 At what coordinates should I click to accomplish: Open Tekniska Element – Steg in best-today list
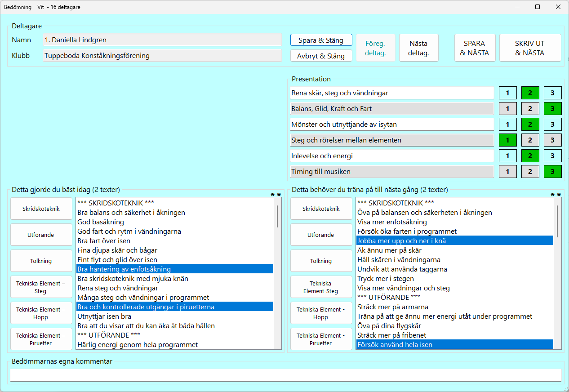(41, 287)
